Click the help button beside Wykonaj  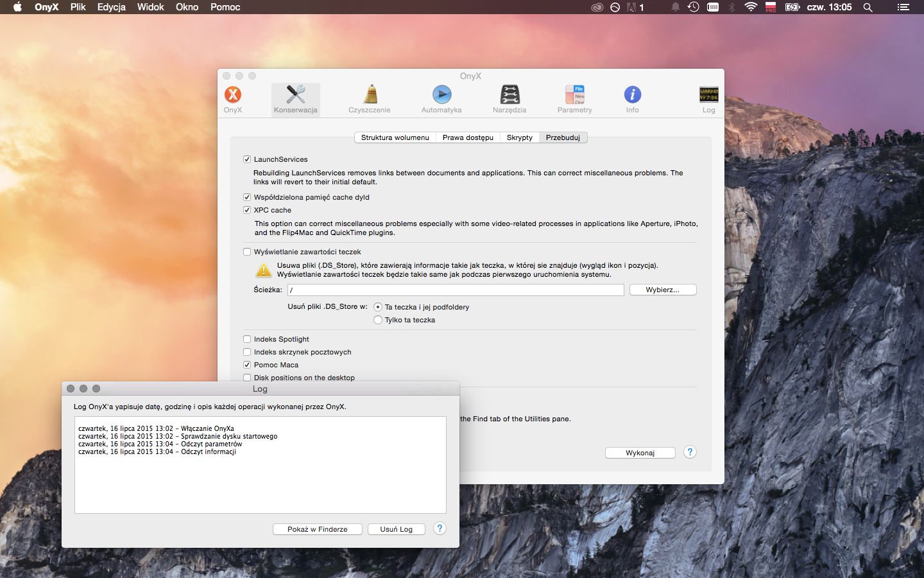(x=690, y=452)
